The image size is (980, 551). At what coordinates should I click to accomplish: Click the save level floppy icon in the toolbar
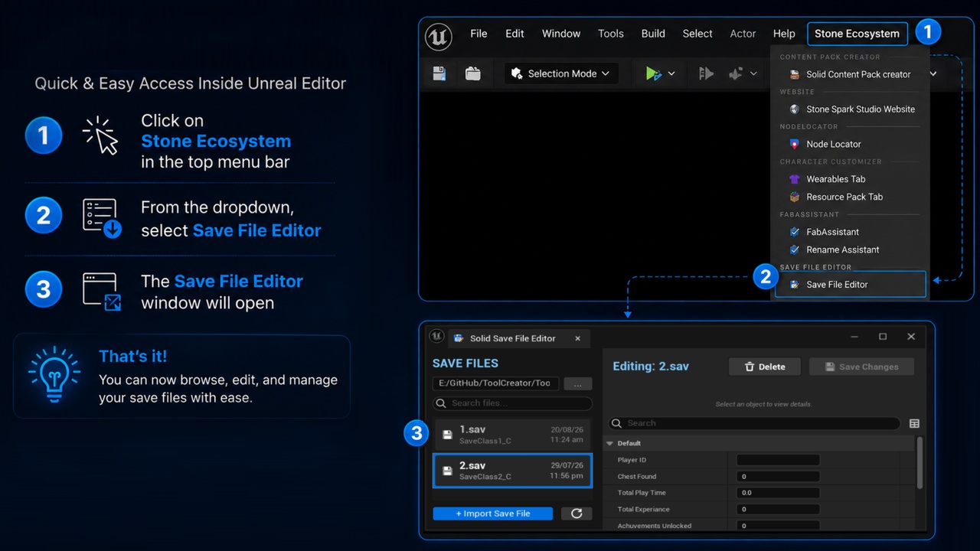point(439,73)
